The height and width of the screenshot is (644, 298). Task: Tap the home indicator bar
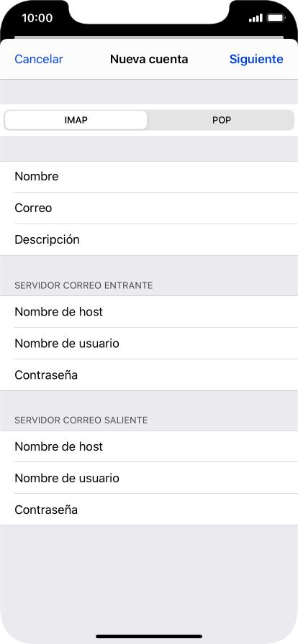tap(149, 636)
